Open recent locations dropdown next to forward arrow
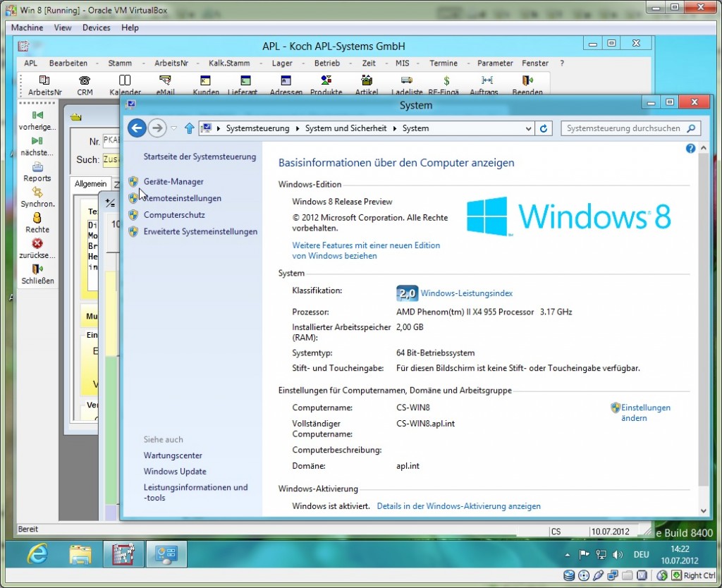The image size is (722, 588). pyautogui.click(x=173, y=128)
